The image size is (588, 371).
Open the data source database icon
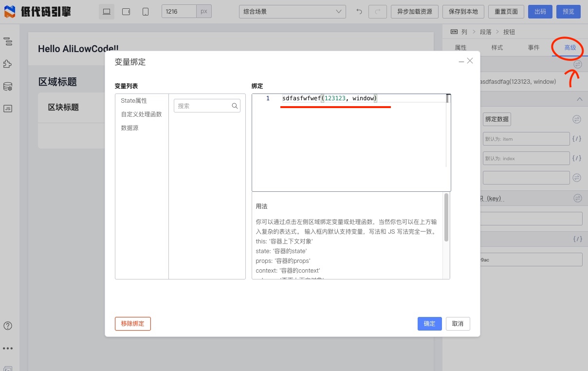[x=8, y=87]
